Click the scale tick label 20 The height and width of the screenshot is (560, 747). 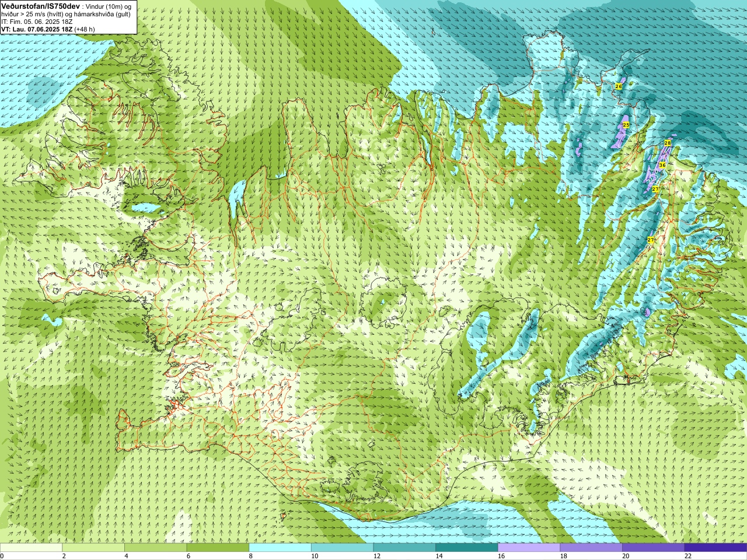(x=626, y=556)
